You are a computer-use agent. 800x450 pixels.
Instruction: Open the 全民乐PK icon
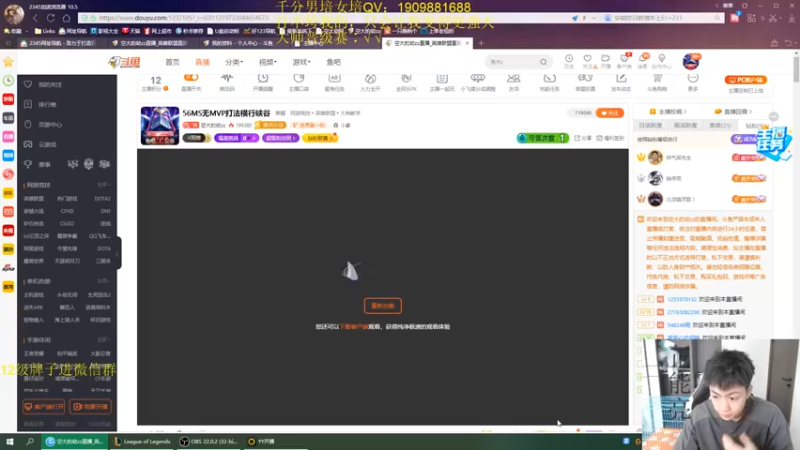coord(406,82)
